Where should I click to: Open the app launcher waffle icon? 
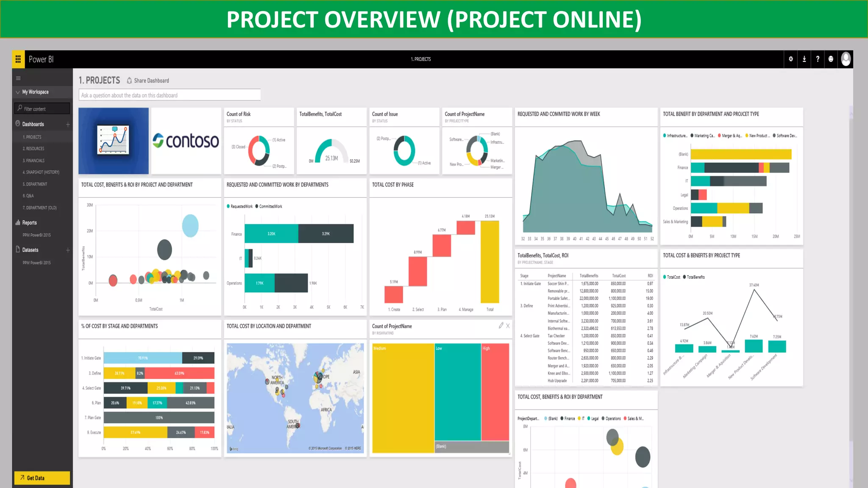(18, 59)
